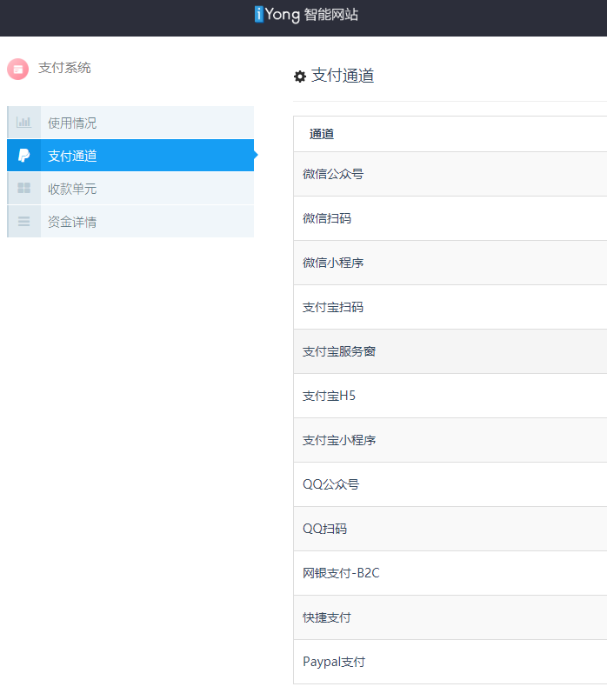Click the gear icon beside 支付通道 heading
Viewport: 607px width, 700px height.
tap(300, 77)
